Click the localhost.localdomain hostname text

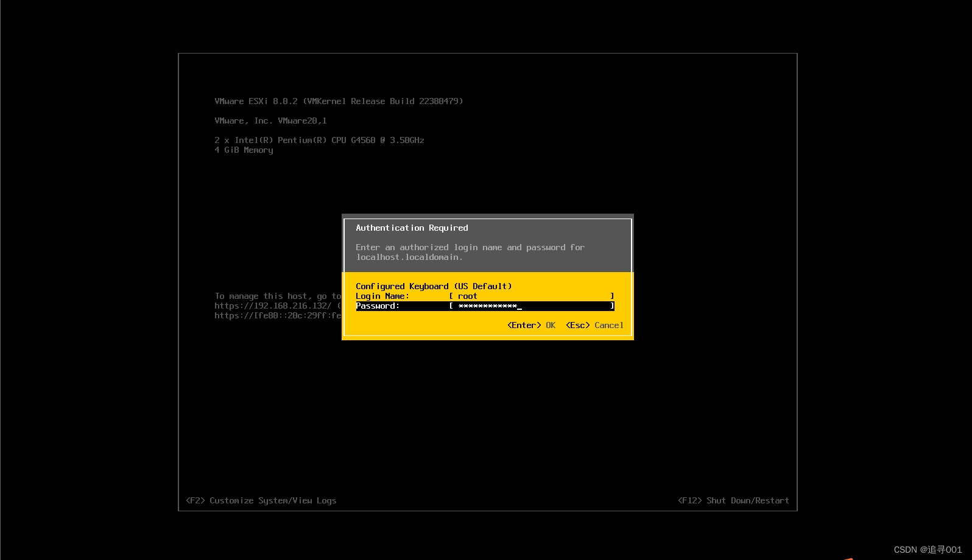(409, 257)
